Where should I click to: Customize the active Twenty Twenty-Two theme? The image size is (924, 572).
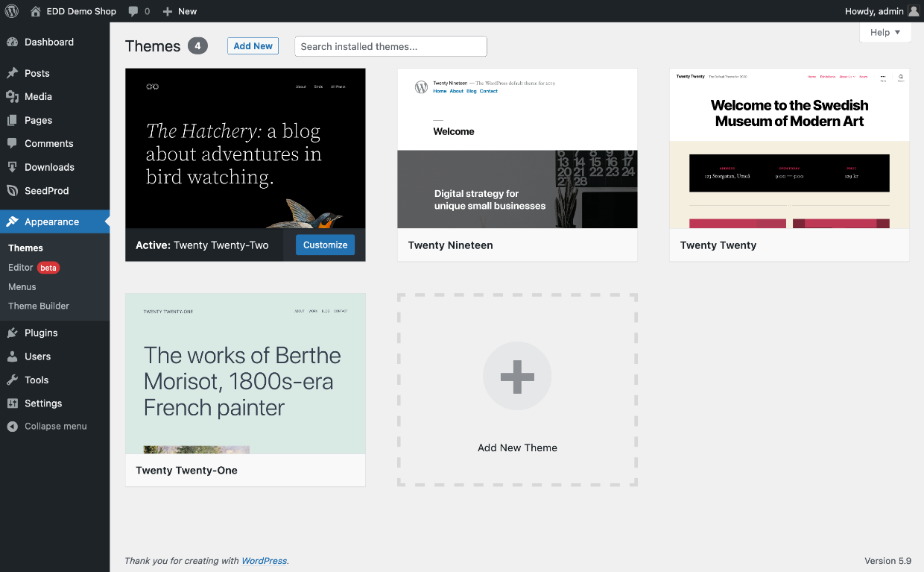(325, 245)
